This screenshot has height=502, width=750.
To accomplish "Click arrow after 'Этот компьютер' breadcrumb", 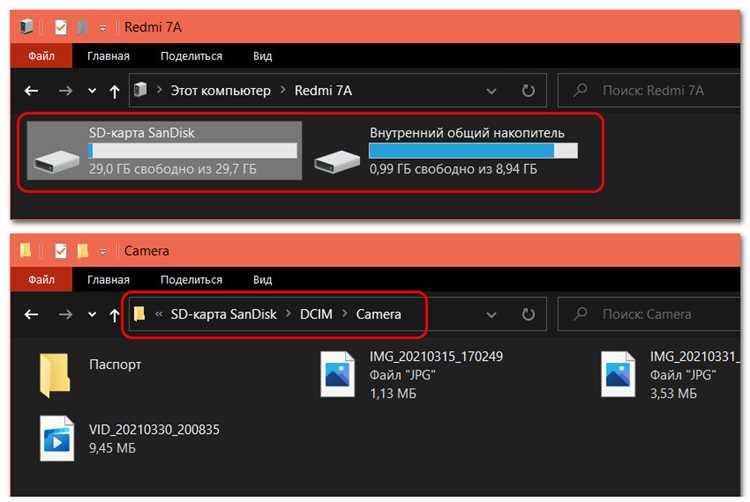I will [283, 90].
